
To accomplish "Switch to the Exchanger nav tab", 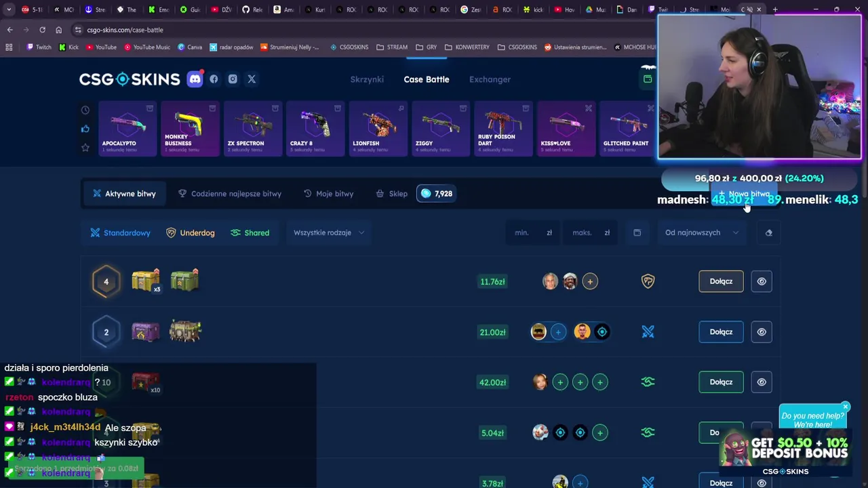I will [490, 79].
